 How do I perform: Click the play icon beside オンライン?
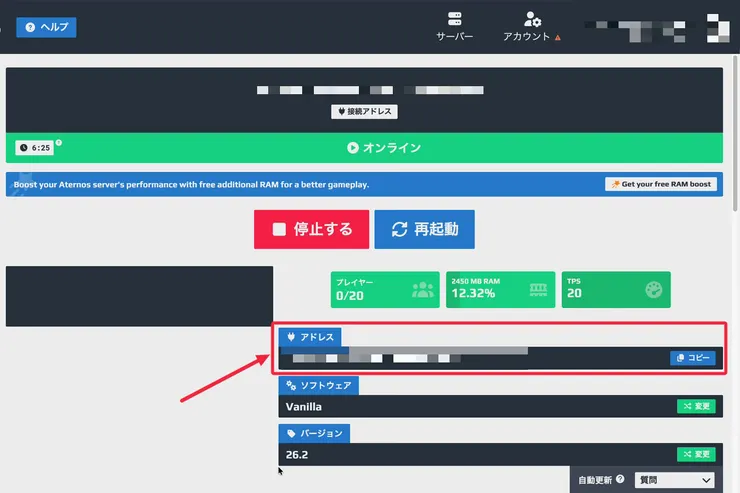[353, 148]
